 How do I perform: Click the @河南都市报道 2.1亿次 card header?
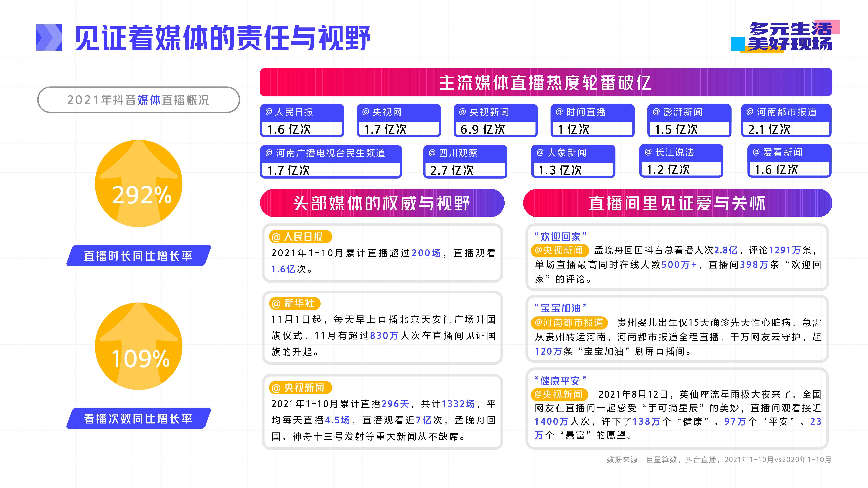786,113
